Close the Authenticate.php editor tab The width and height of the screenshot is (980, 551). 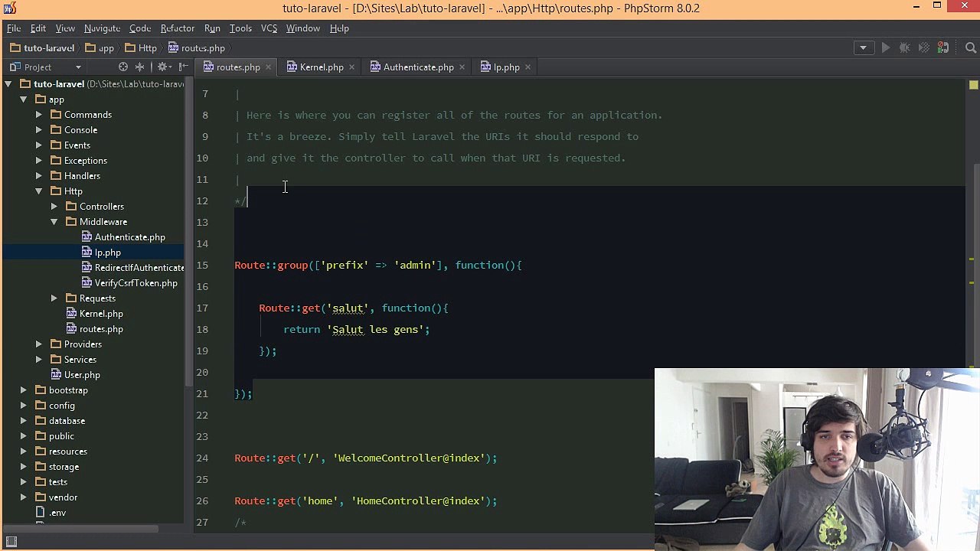[x=462, y=67]
